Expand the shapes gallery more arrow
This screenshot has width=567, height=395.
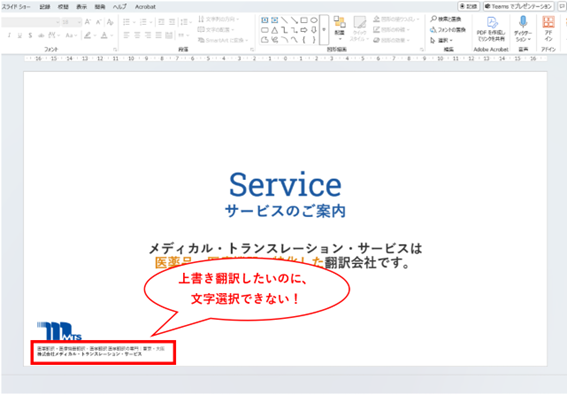pos(324,30)
